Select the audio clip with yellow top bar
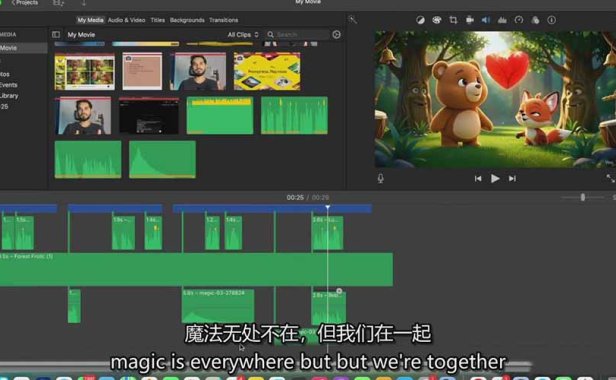616x380 pixels. [220, 116]
